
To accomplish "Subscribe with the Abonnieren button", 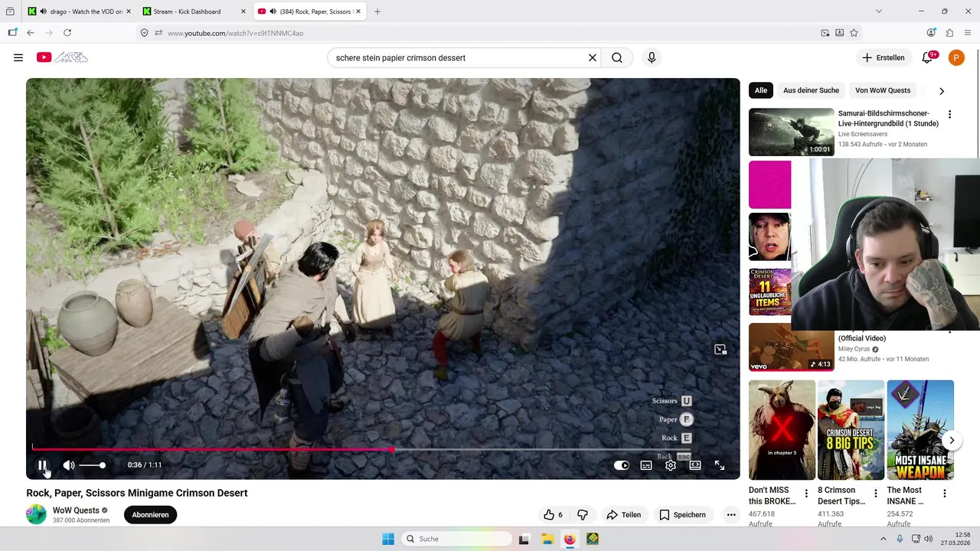I will click(150, 515).
